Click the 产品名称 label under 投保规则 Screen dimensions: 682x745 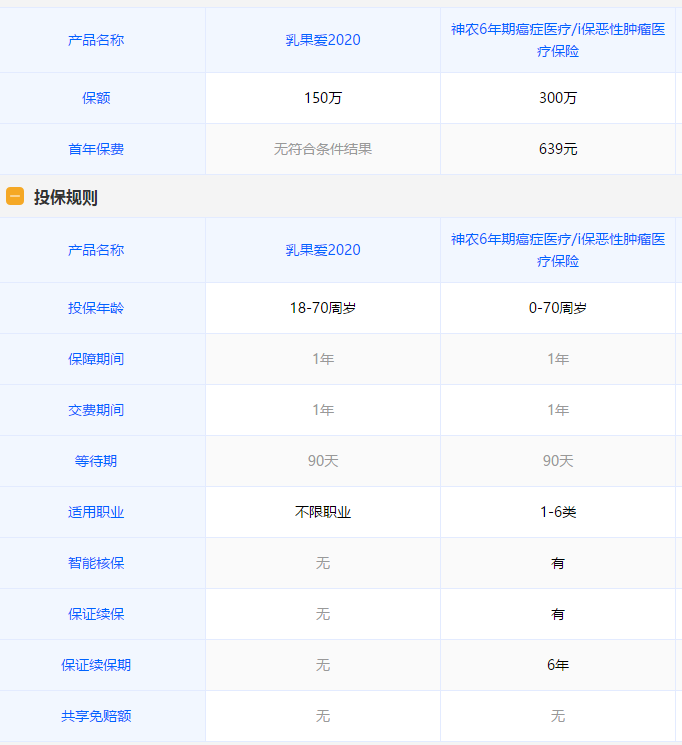pos(96,250)
